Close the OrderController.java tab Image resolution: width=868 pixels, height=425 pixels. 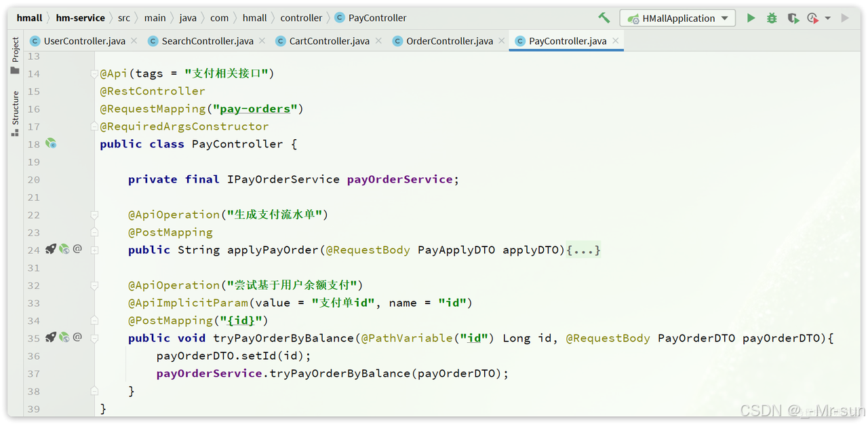coord(501,41)
